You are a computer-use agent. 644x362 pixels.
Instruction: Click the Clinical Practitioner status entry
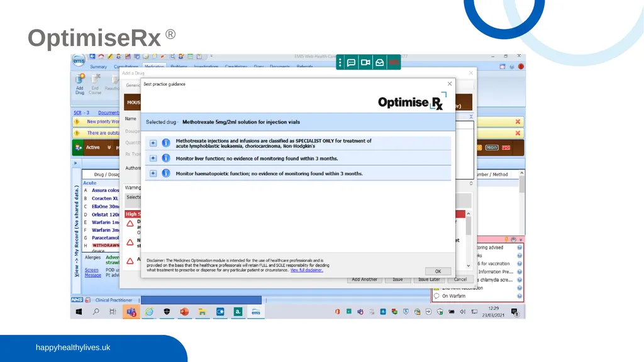114,300
